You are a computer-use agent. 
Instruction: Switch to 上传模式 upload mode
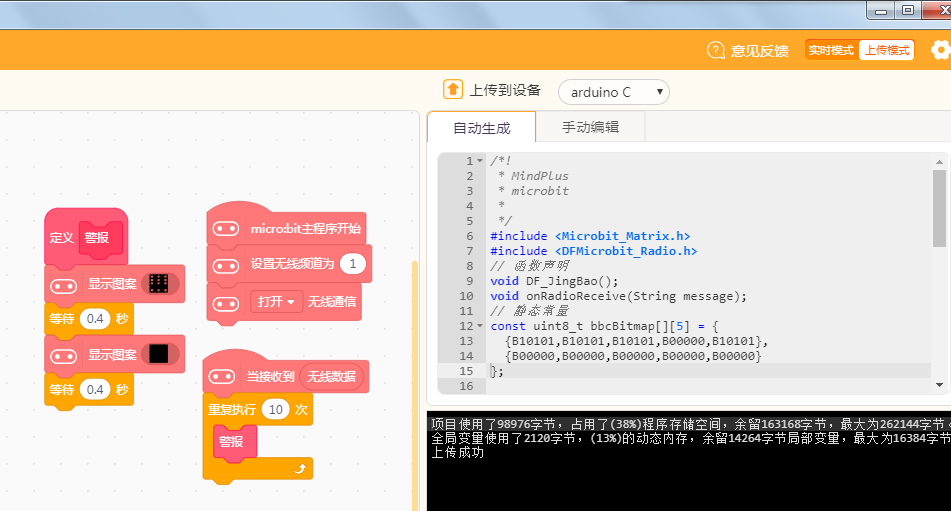[x=886, y=50]
